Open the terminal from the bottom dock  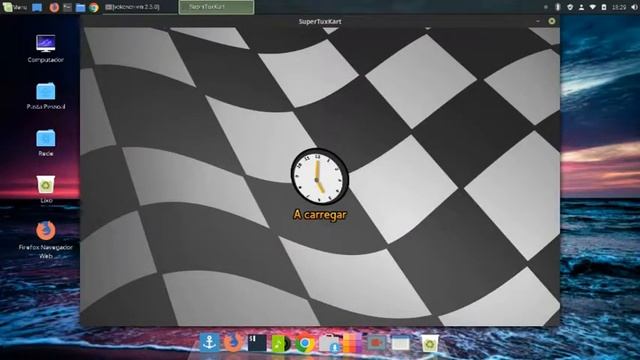click(x=257, y=343)
